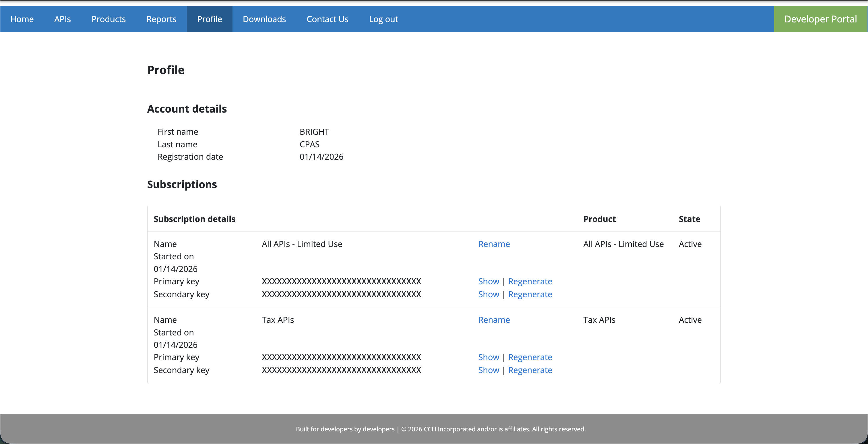The width and height of the screenshot is (868, 444).
Task: Open the Home nav item
Action: click(x=22, y=19)
